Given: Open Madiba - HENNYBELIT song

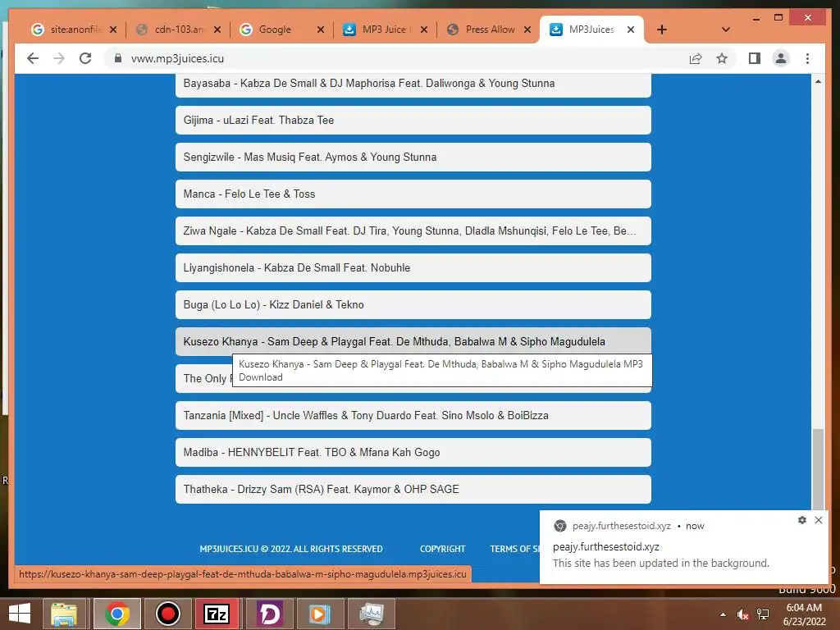Looking at the screenshot, I should (x=413, y=452).
